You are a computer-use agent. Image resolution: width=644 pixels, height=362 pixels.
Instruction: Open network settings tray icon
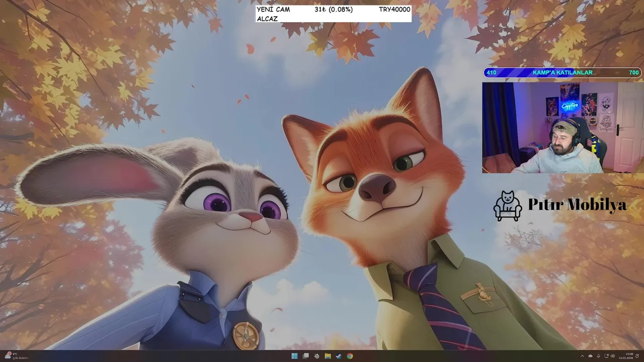[606, 356]
